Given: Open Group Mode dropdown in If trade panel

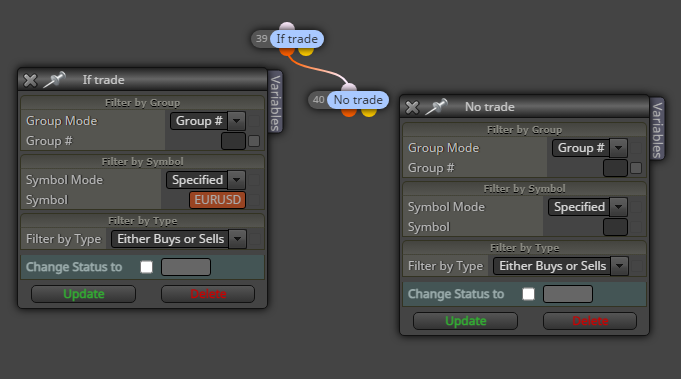Looking at the screenshot, I should [x=208, y=121].
